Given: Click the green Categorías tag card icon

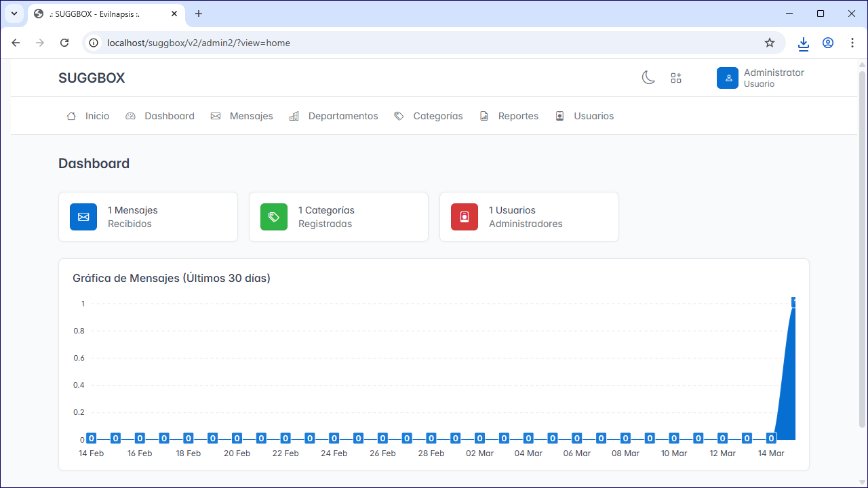Looking at the screenshot, I should click(274, 217).
